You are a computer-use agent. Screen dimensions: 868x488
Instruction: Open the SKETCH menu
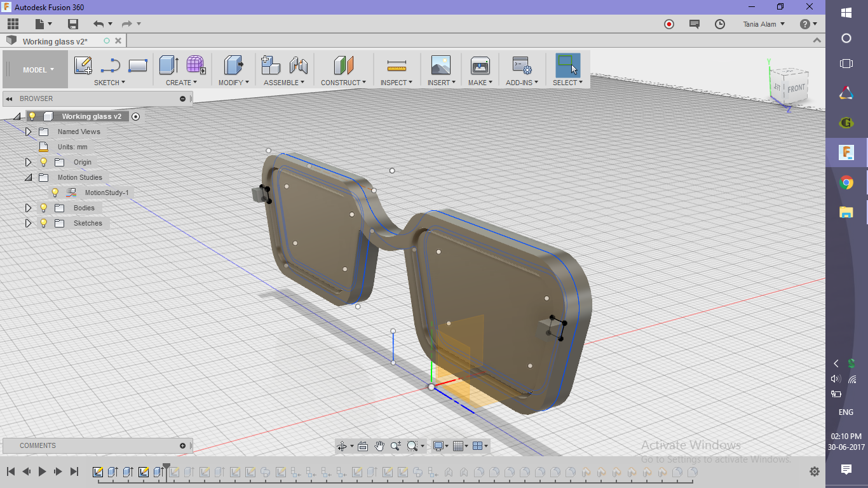coord(110,83)
